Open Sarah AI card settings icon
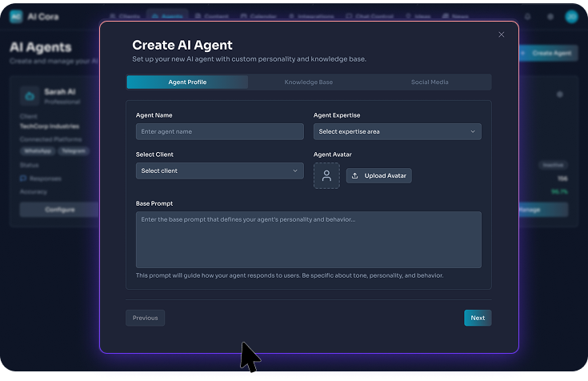The image size is (588, 381). (559, 94)
